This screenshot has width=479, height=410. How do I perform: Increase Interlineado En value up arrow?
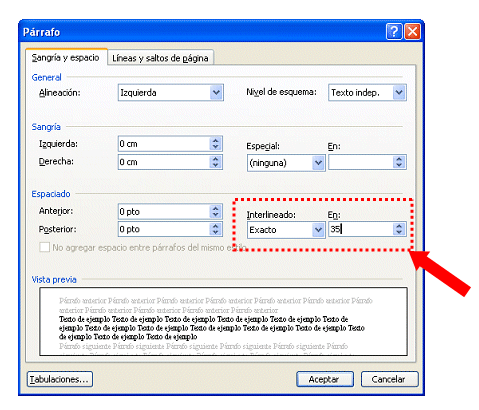point(399,226)
